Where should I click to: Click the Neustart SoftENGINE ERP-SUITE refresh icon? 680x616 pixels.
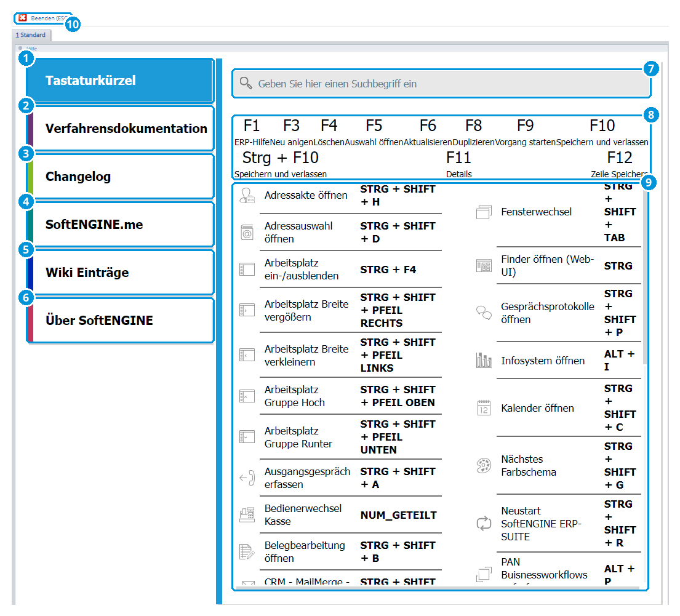pyautogui.click(x=484, y=524)
